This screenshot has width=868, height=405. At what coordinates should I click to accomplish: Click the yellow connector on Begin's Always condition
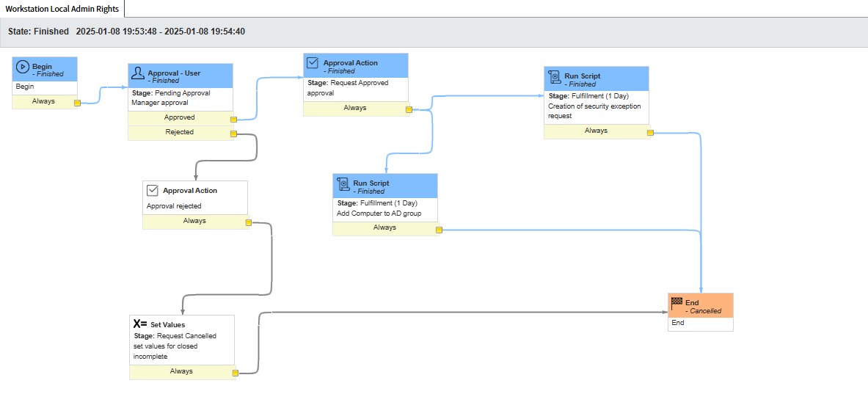(78, 103)
